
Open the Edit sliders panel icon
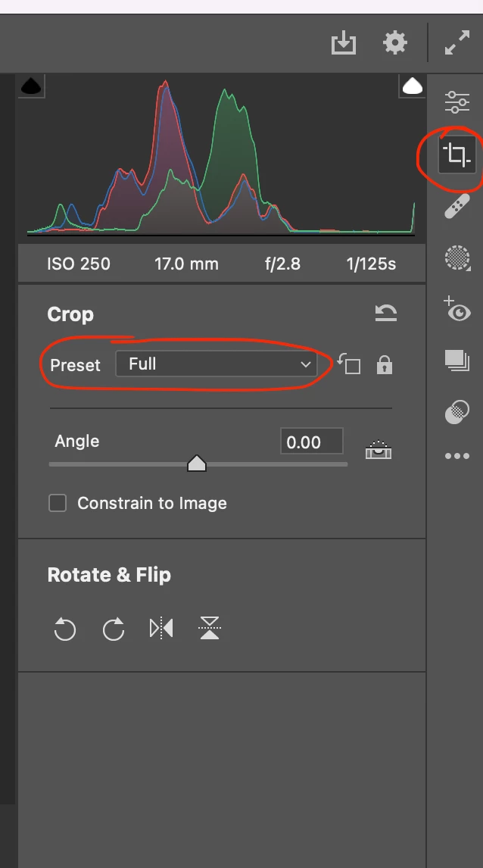point(457,102)
